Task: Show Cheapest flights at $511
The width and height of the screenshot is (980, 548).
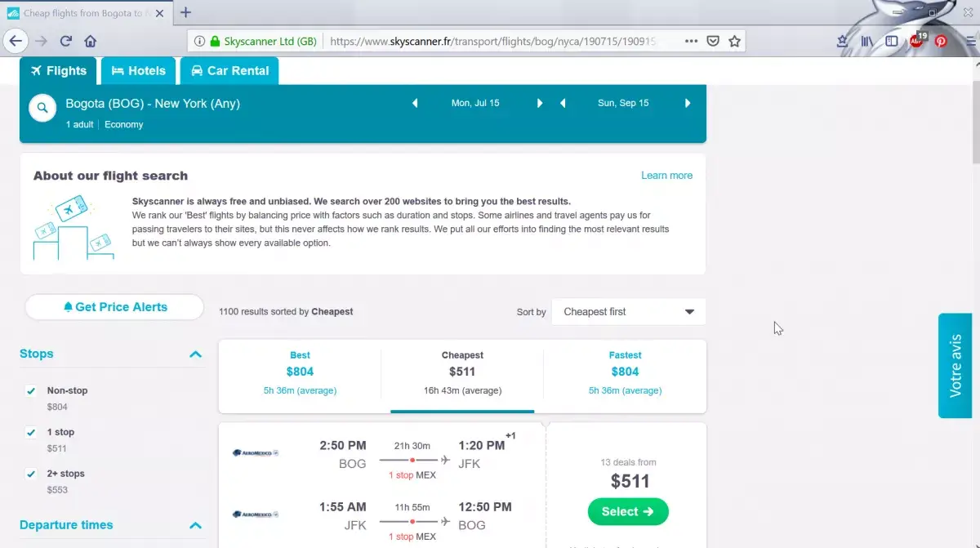Action: click(462, 374)
